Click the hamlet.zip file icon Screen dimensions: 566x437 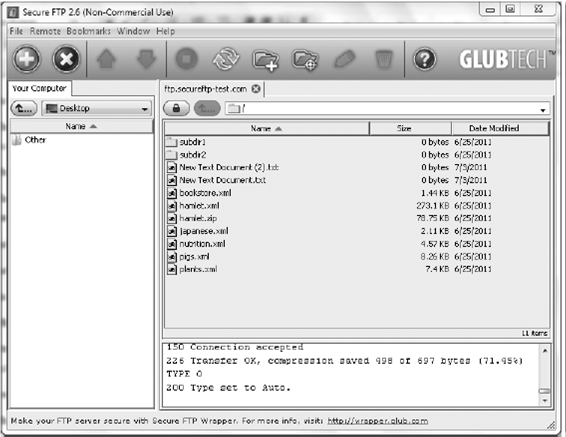pos(172,218)
